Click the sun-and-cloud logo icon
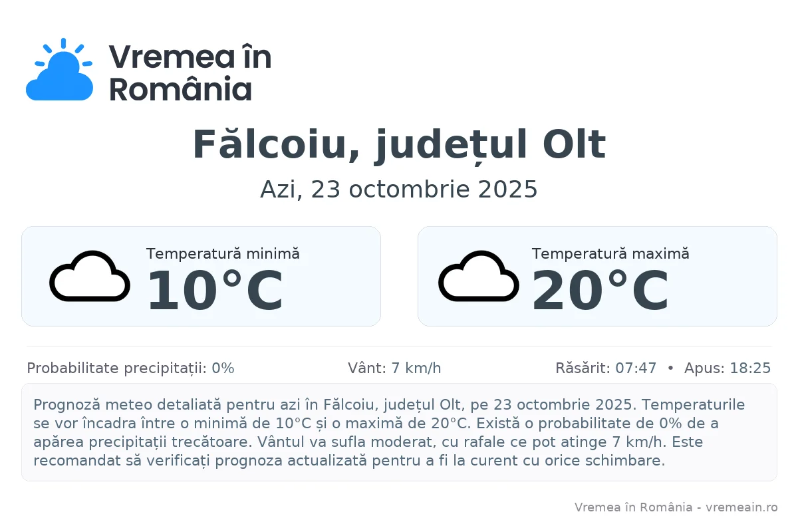798x532 pixels. (x=59, y=70)
